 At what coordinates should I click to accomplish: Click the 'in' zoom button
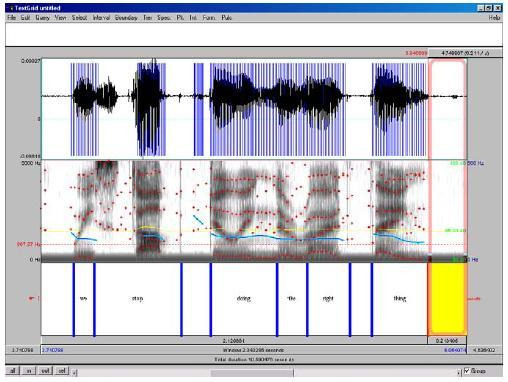pyautogui.click(x=29, y=371)
